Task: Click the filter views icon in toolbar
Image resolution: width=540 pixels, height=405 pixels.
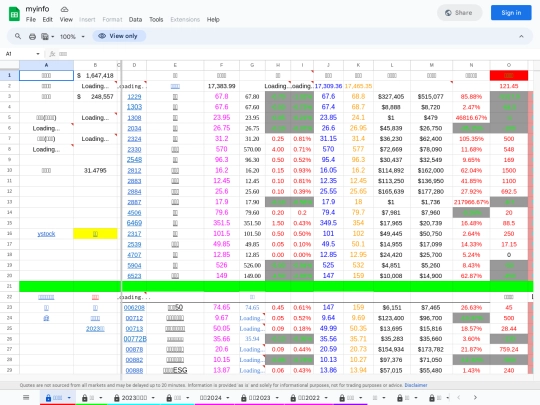Action: pos(48,36)
